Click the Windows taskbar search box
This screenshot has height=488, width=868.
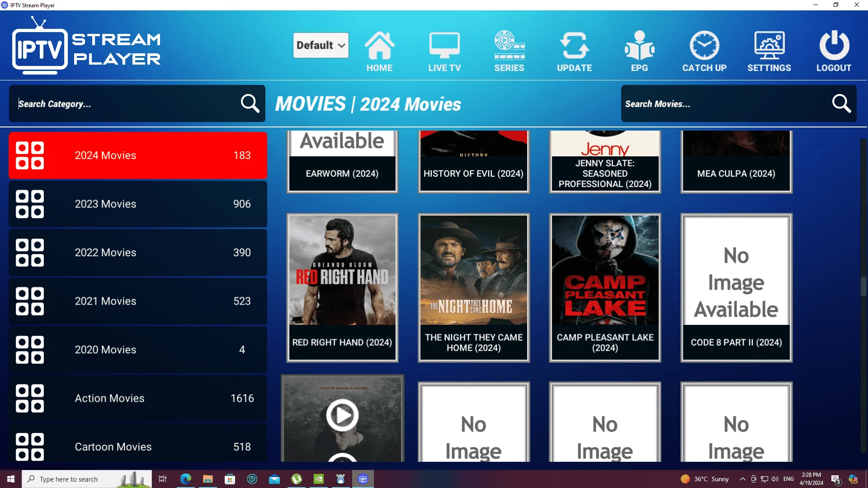[x=87, y=479]
